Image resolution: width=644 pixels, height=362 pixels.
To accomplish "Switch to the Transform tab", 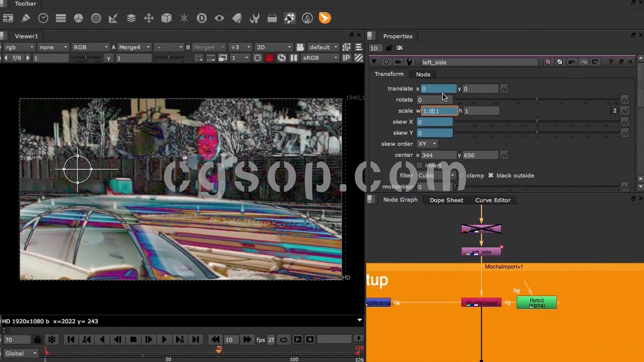I will click(x=389, y=74).
